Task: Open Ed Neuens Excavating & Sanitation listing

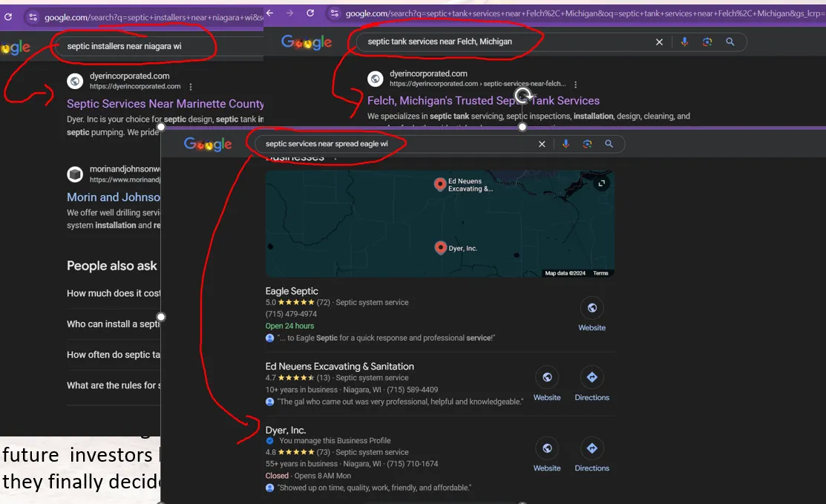Action: [x=339, y=366]
